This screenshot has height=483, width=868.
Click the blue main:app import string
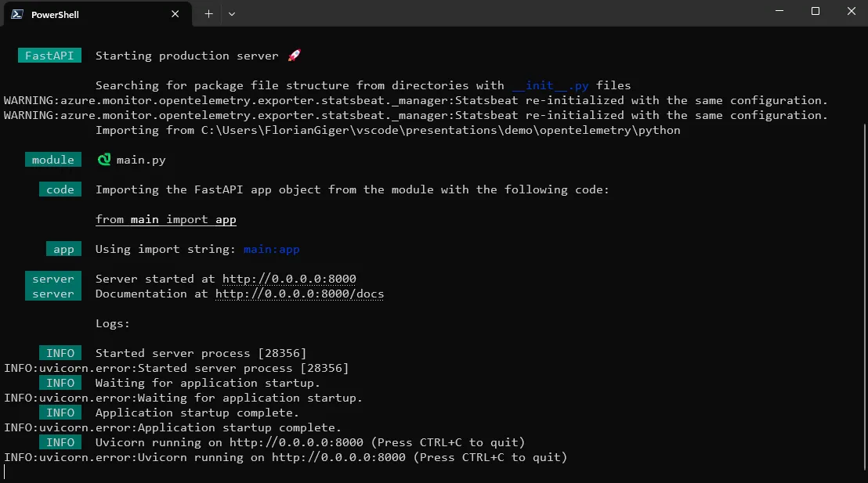(x=271, y=249)
